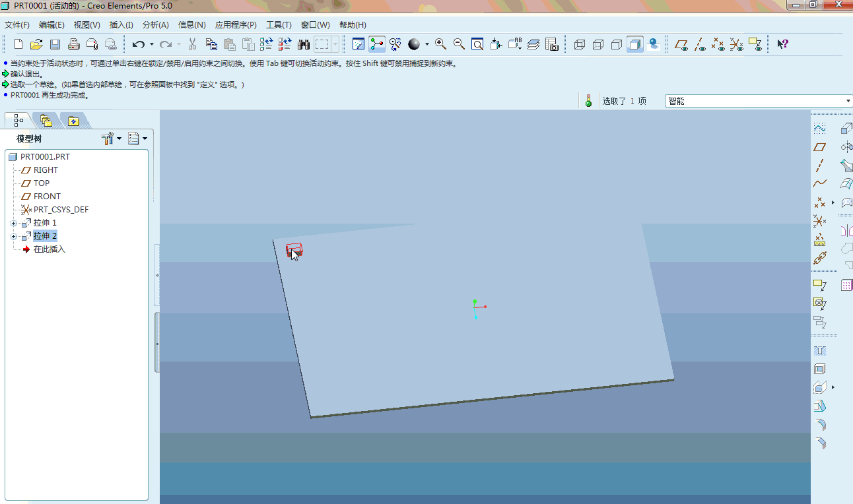Send model as mail attachment

coord(92,44)
